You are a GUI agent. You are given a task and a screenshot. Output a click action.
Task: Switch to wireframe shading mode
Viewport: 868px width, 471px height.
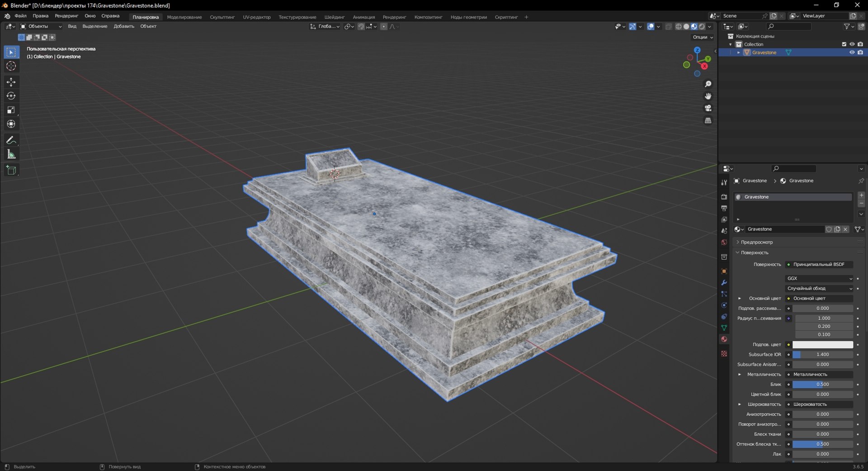[679, 27]
